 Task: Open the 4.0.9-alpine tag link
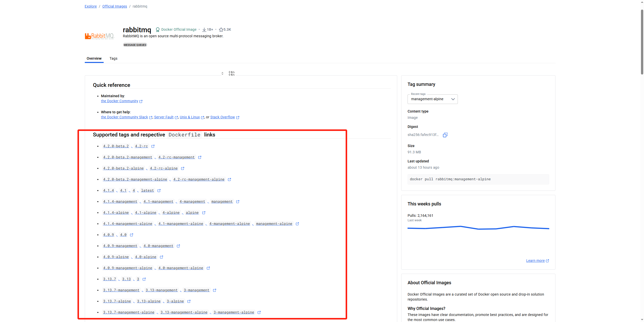click(116, 257)
